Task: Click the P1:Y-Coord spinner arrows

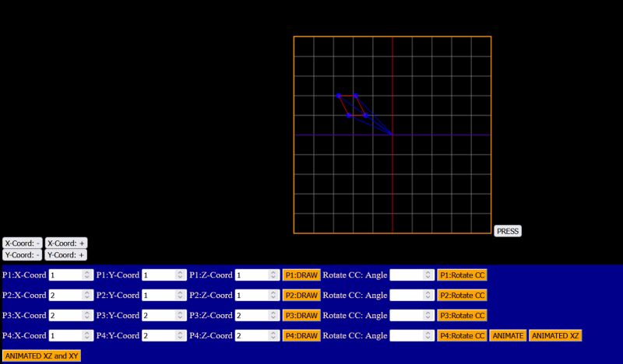Action: (x=180, y=275)
